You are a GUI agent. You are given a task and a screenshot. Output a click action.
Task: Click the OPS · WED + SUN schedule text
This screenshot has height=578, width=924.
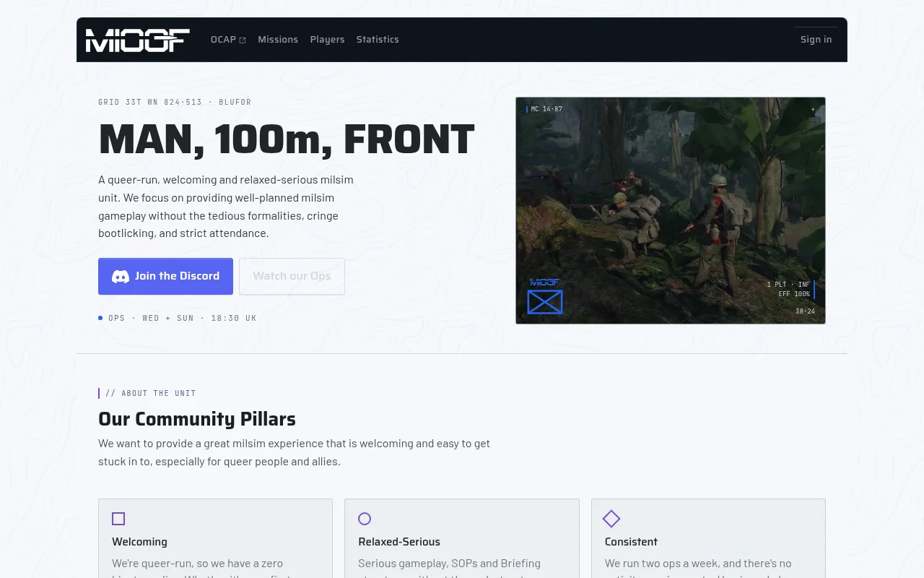(x=183, y=318)
